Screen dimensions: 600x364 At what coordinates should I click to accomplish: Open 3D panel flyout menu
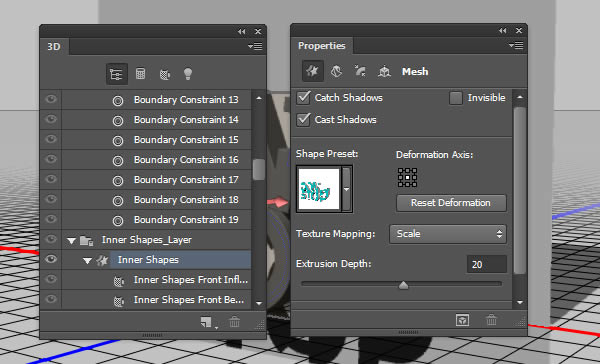pyautogui.click(x=255, y=46)
